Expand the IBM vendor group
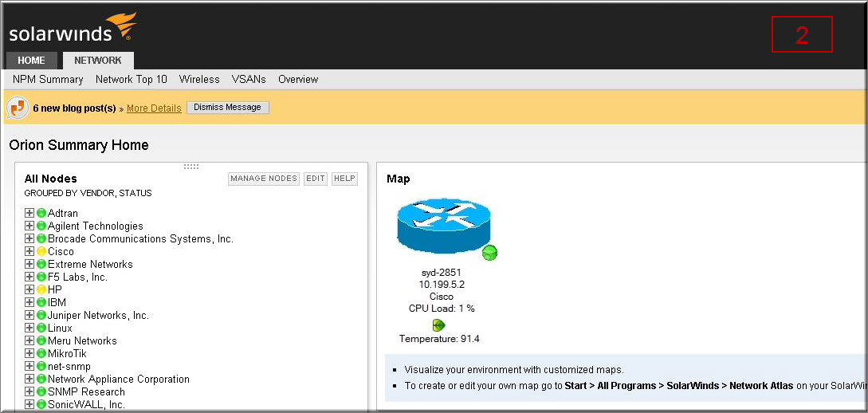The height and width of the screenshot is (413, 868). pyautogui.click(x=29, y=302)
